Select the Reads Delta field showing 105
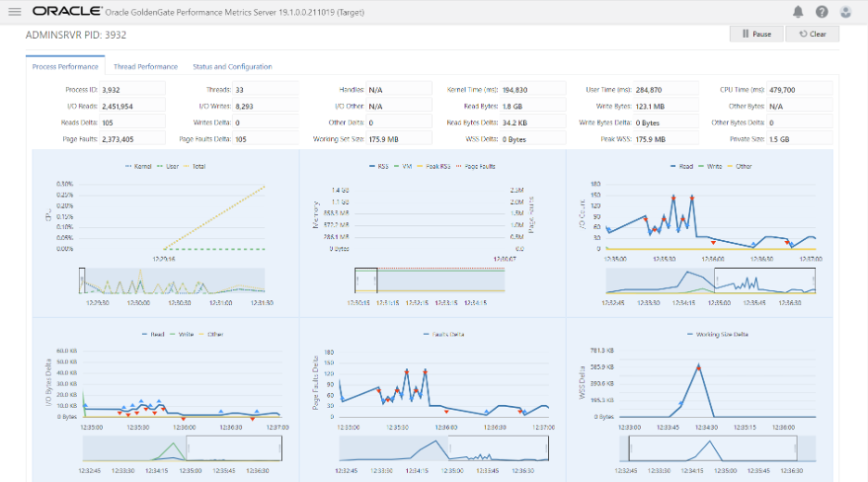 tap(133, 122)
